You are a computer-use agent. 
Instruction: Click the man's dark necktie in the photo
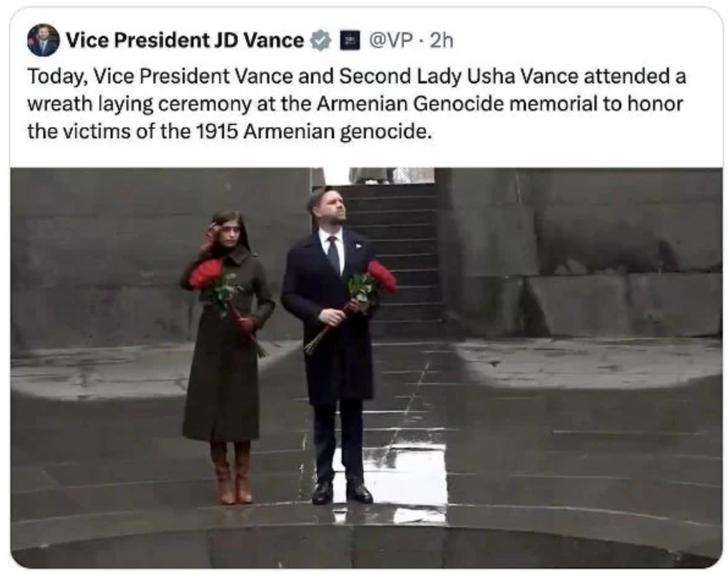coord(334,254)
